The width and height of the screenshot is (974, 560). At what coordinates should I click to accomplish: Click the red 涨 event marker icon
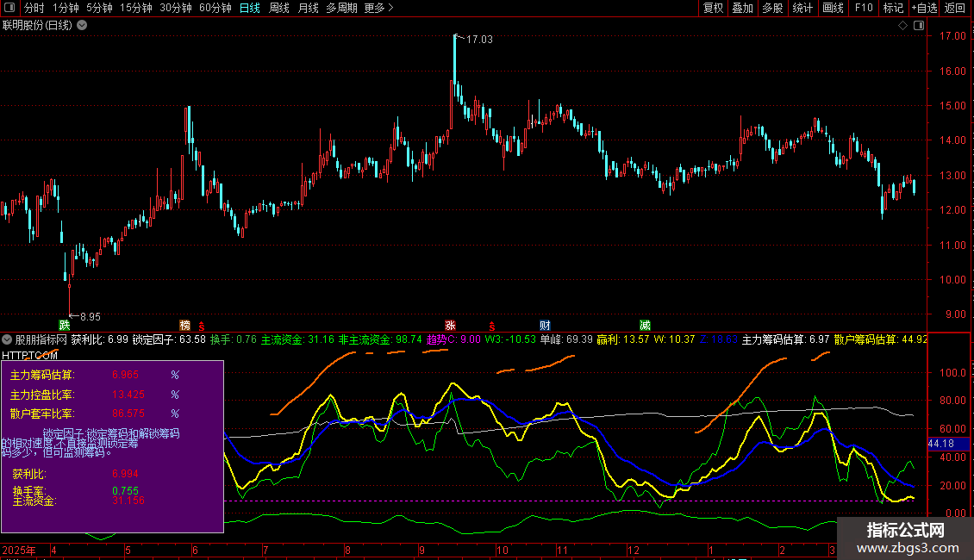(450, 325)
